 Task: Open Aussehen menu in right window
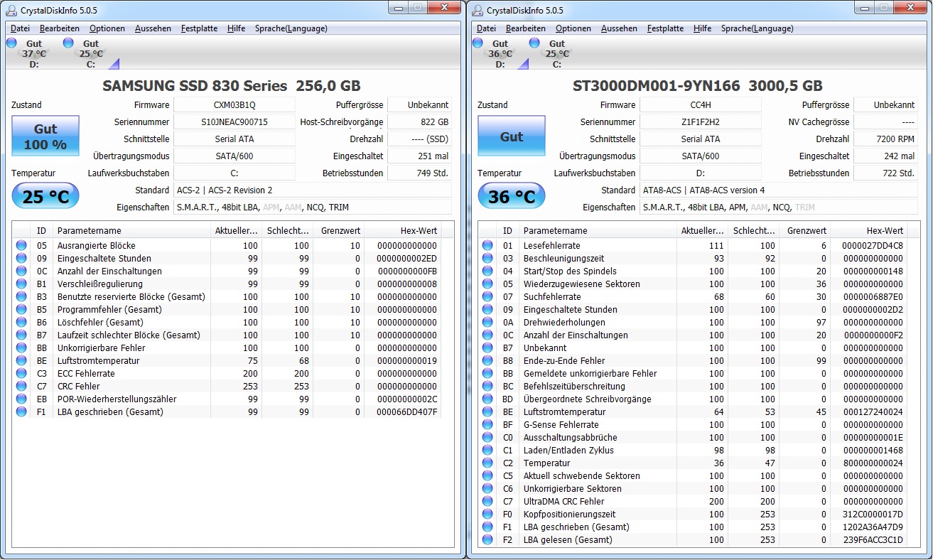619,28
